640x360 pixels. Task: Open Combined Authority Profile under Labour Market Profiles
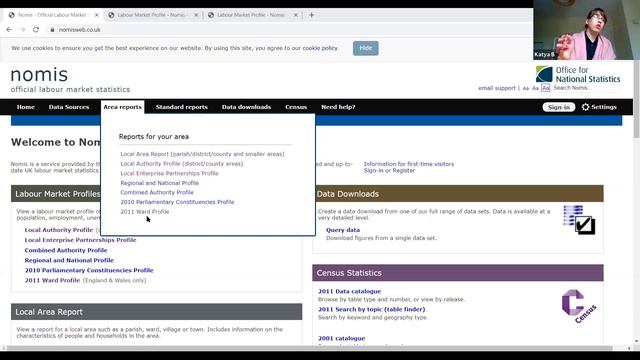66,250
